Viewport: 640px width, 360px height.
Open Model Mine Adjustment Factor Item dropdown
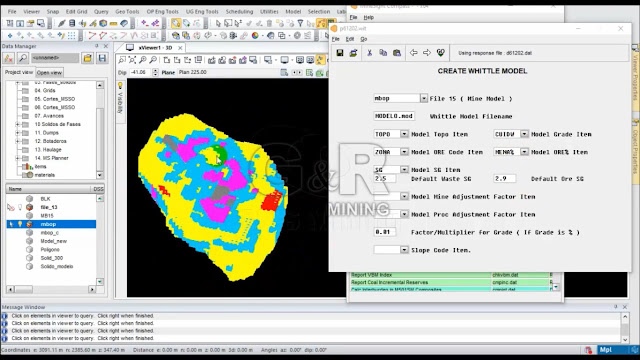point(404,196)
